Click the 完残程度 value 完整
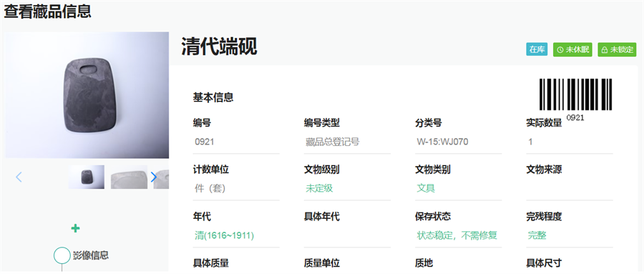 (x=537, y=235)
